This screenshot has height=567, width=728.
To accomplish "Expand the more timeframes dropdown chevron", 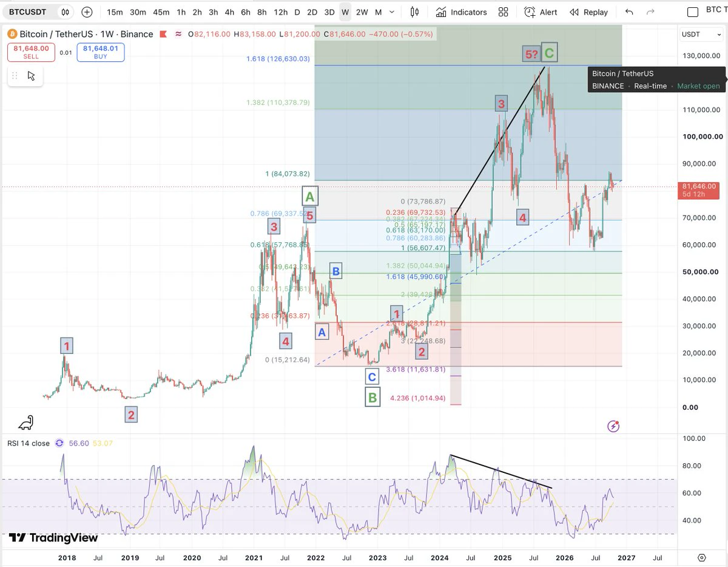I will point(393,12).
